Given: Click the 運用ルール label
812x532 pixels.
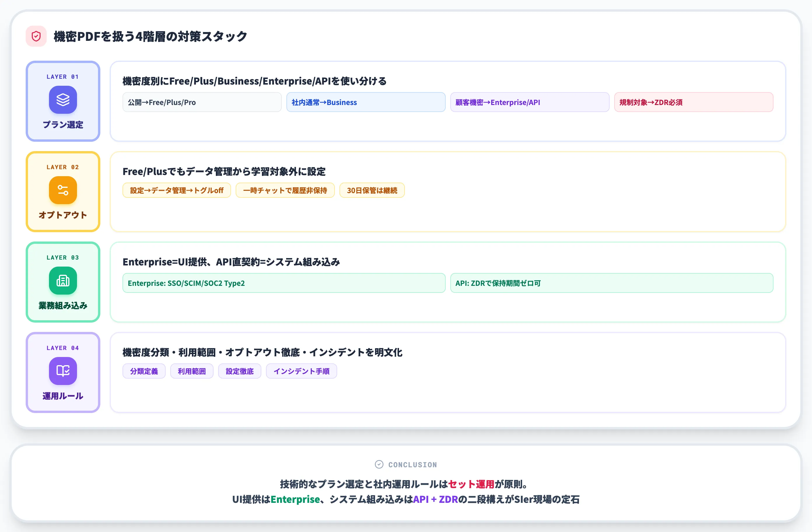Looking at the screenshot, I should [x=63, y=396].
